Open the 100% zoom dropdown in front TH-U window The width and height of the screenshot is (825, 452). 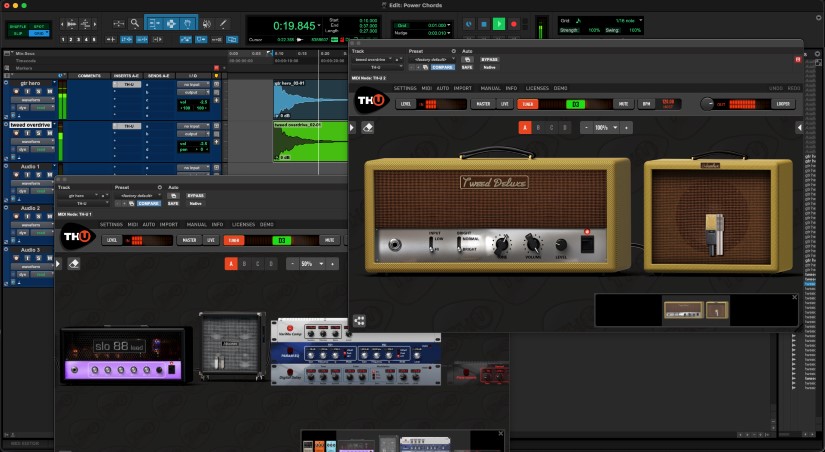coord(606,128)
